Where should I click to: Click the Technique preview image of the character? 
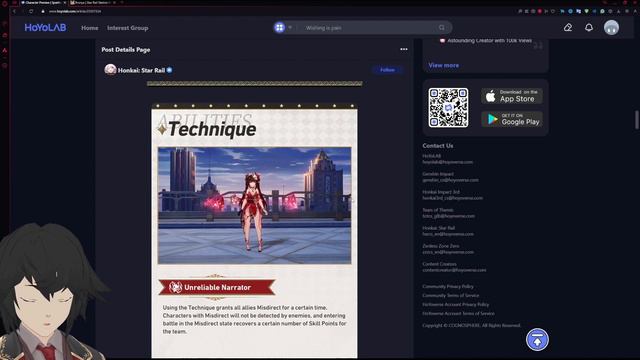click(254, 205)
